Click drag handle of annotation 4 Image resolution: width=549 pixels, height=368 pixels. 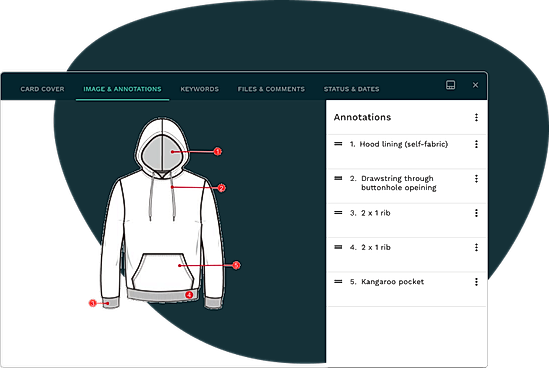[338, 247]
